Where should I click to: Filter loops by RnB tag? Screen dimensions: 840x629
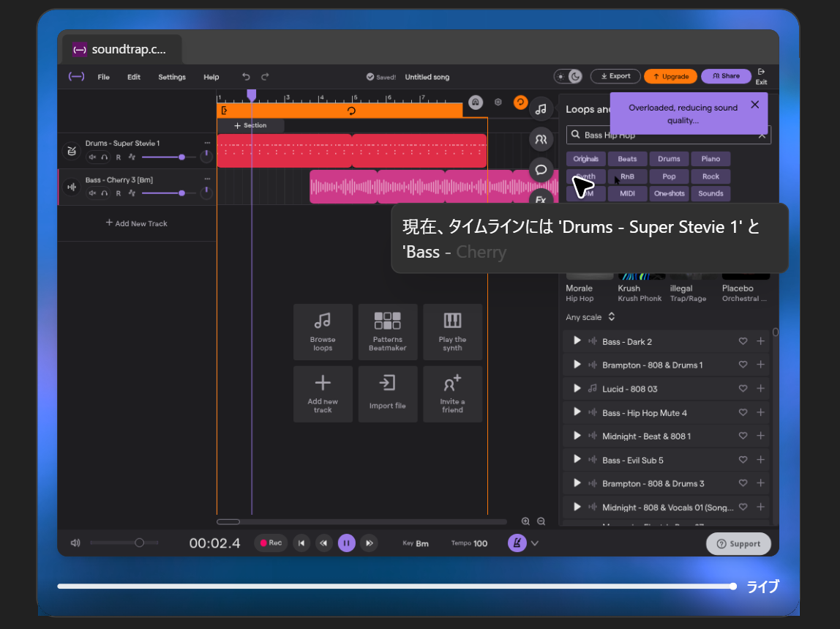click(x=627, y=176)
